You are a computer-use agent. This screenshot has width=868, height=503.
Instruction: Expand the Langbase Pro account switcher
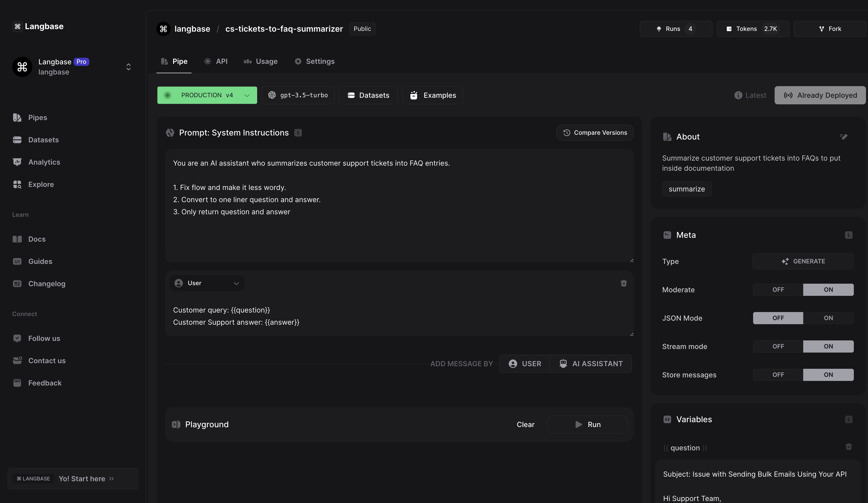tap(128, 67)
